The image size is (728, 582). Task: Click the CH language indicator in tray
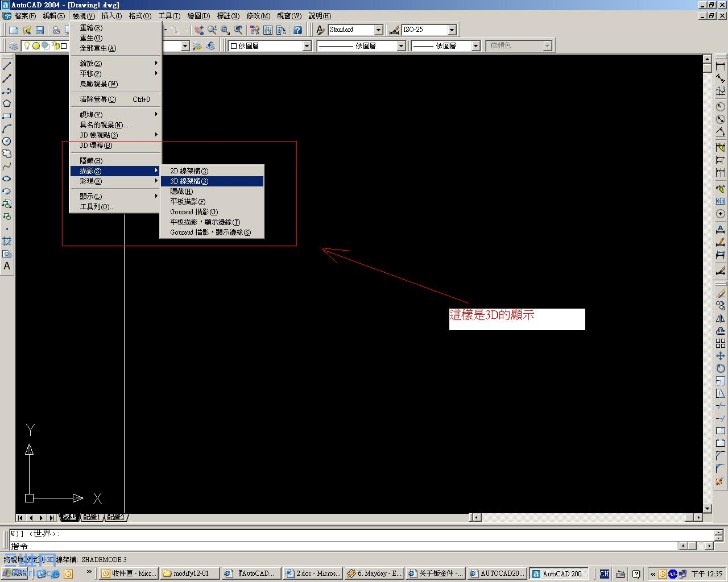[x=604, y=574]
